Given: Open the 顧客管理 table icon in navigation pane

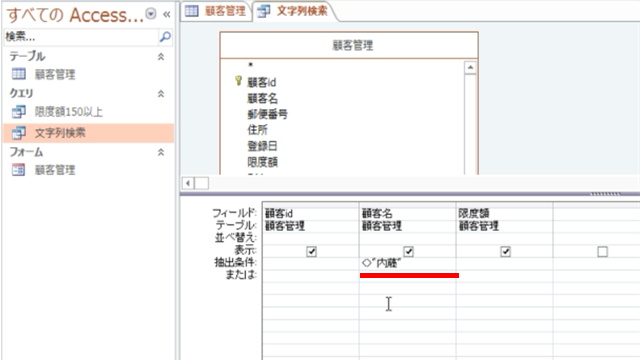Looking at the screenshot, I should (19, 74).
